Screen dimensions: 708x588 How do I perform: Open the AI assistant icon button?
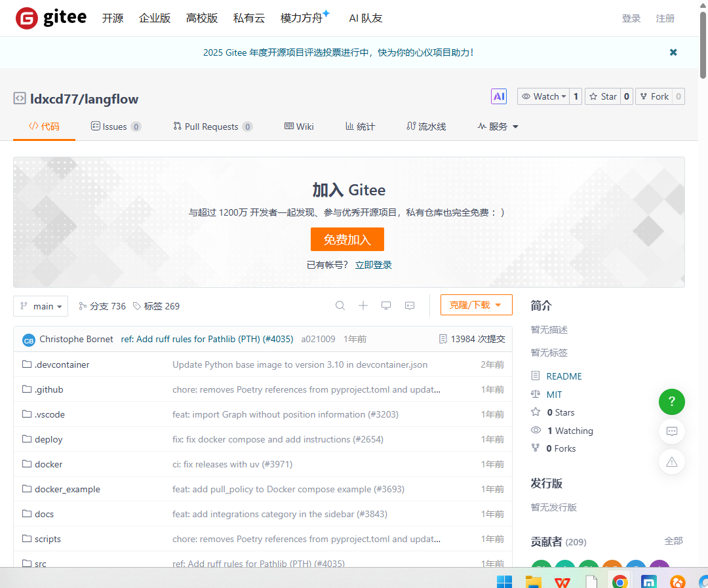click(x=498, y=96)
